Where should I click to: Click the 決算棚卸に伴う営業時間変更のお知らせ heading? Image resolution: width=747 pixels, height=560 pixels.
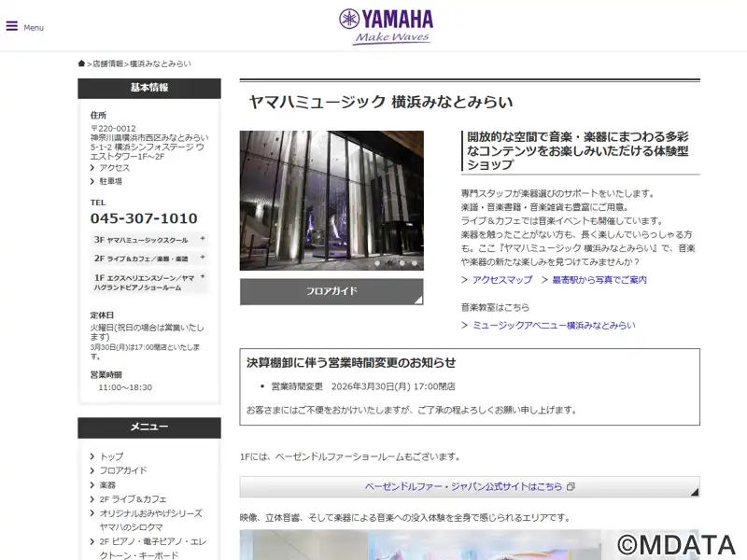point(351,363)
